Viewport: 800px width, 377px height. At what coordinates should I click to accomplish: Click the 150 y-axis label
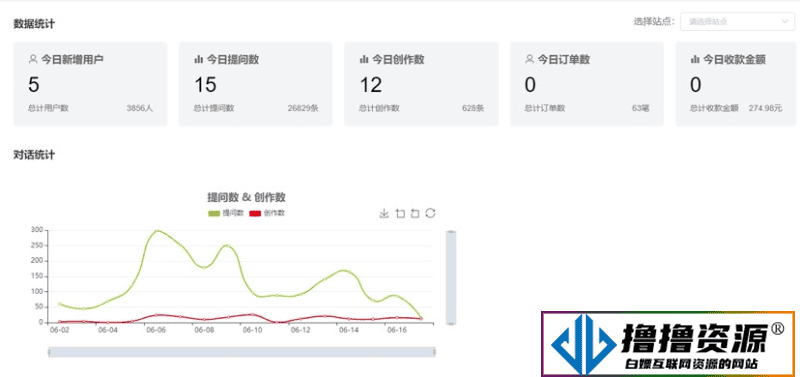pos(37,277)
